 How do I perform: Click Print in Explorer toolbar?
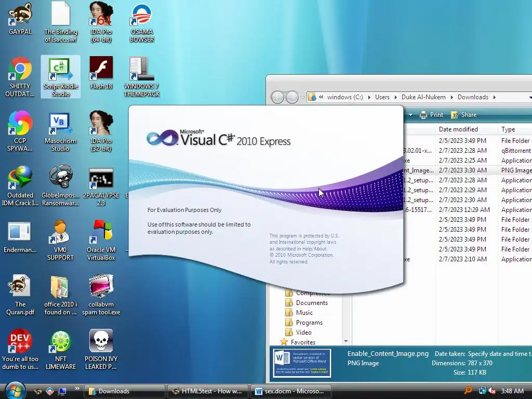point(431,115)
